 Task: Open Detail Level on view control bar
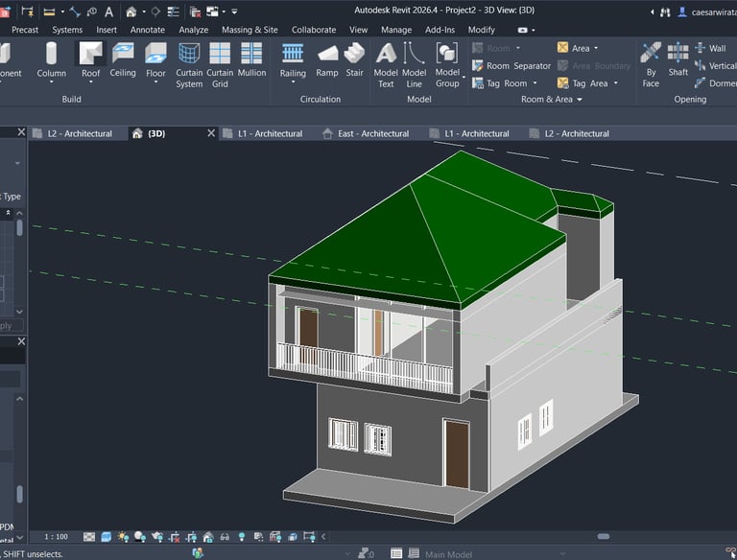89,537
